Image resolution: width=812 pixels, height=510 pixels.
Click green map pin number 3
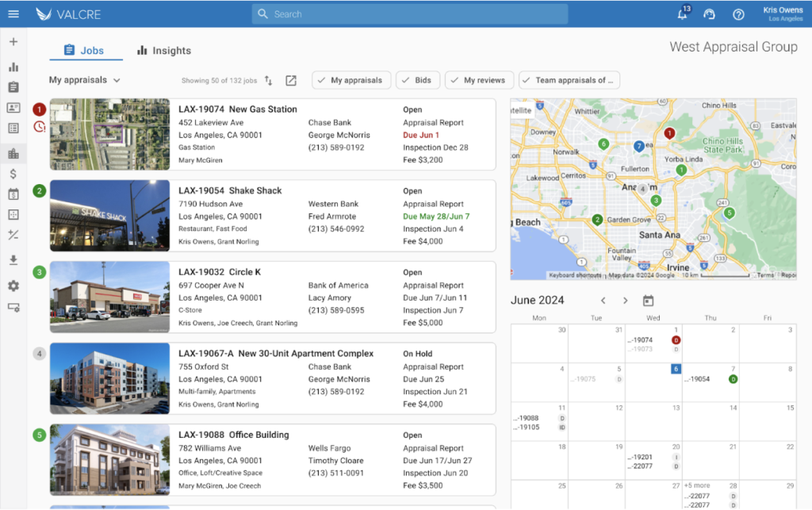(x=656, y=201)
